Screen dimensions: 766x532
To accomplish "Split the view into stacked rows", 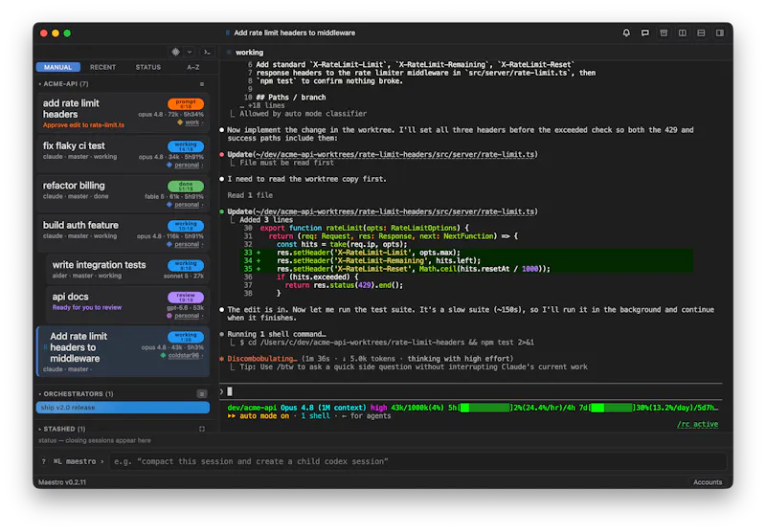I will click(701, 33).
